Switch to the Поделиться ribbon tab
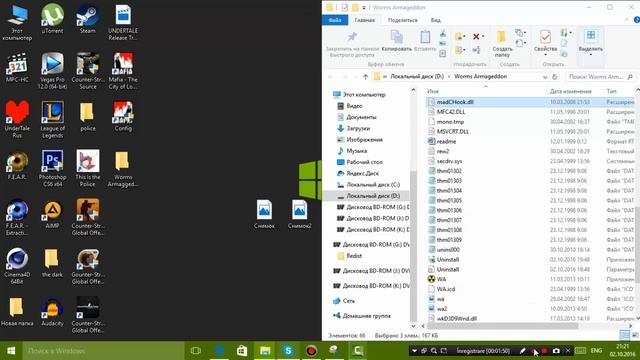This screenshot has width=640, height=360. (402, 20)
